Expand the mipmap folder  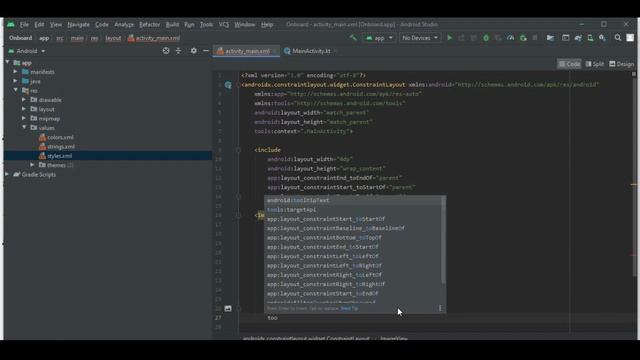24,118
